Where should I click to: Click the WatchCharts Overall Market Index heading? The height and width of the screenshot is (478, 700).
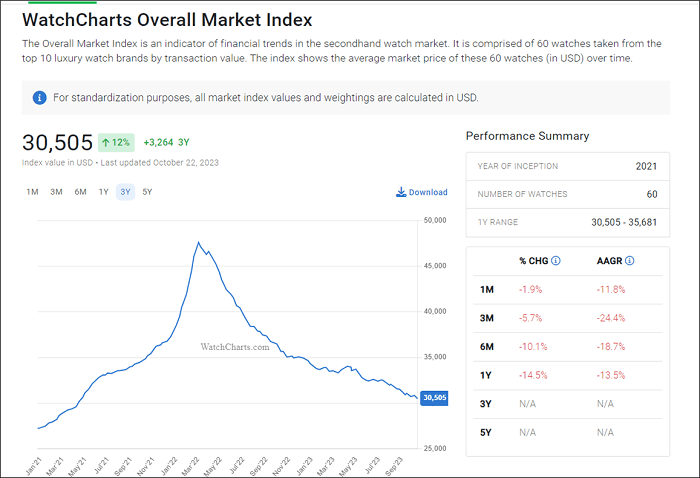tap(167, 20)
